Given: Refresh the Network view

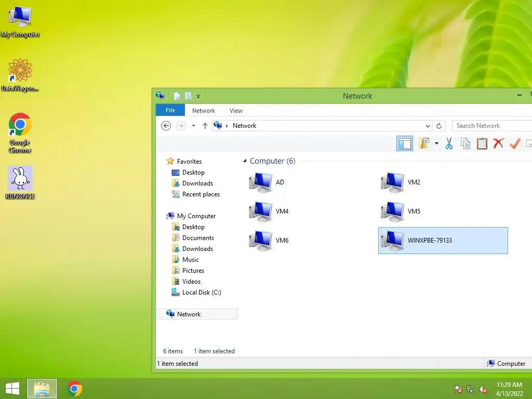Looking at the screenshot, I should point(439,126).
